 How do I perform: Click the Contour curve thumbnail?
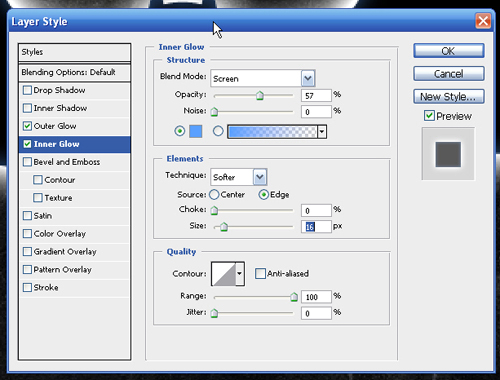224,274
